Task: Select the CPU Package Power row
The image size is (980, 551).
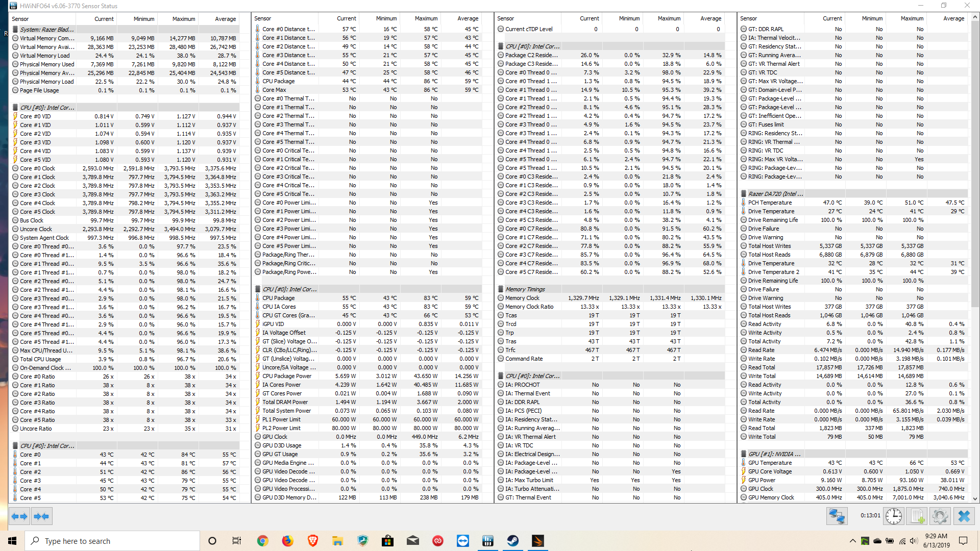Action: [368, 376]
